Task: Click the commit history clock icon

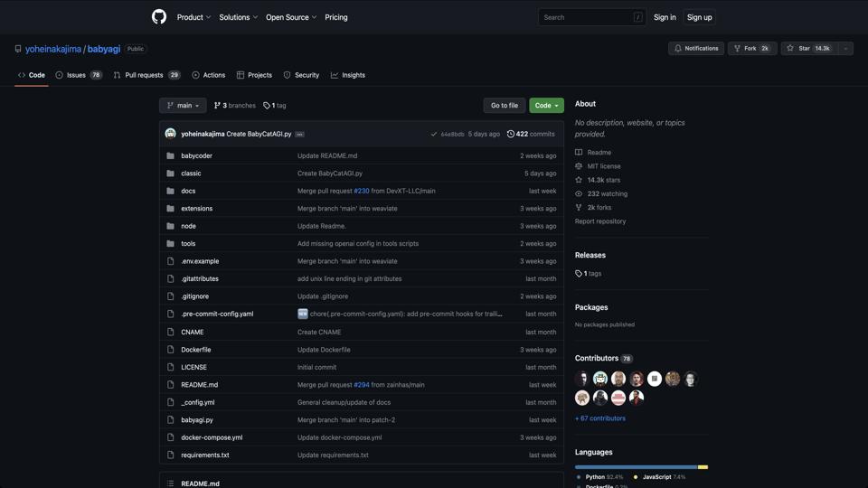Action: [511, 134]
